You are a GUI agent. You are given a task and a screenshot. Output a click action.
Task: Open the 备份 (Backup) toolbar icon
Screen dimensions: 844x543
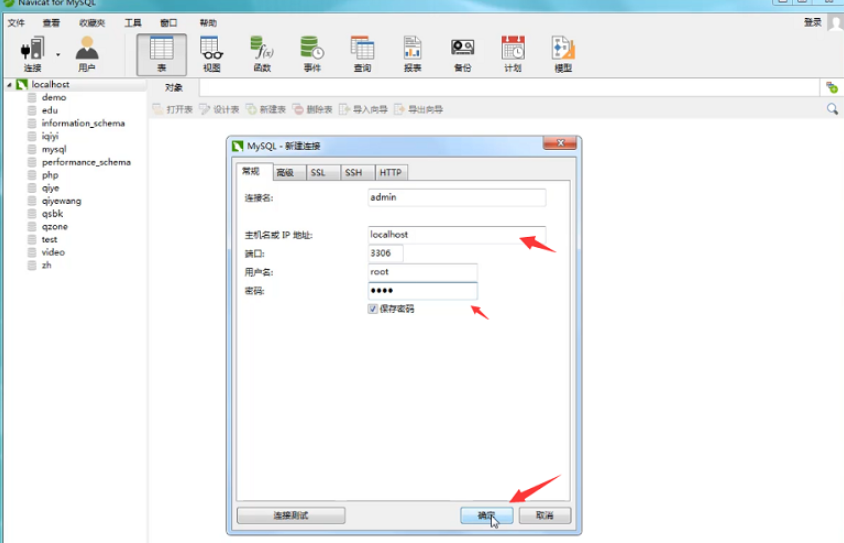click(x=462, y=54)
